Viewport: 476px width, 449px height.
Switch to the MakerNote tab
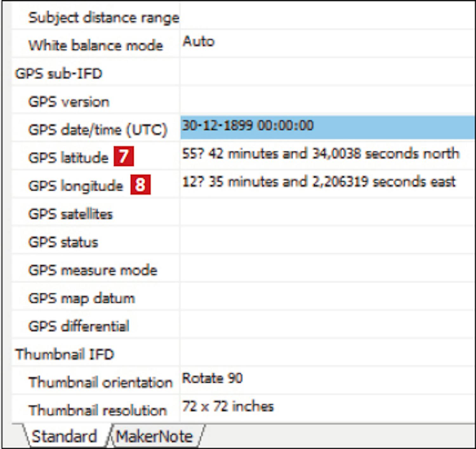click(x=154, y=437)
